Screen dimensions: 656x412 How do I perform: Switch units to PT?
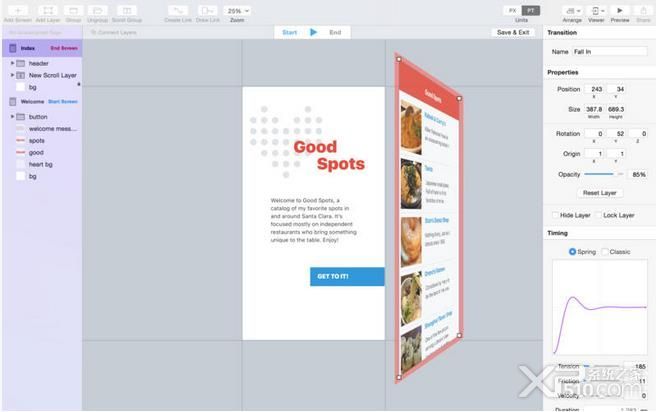530,10
